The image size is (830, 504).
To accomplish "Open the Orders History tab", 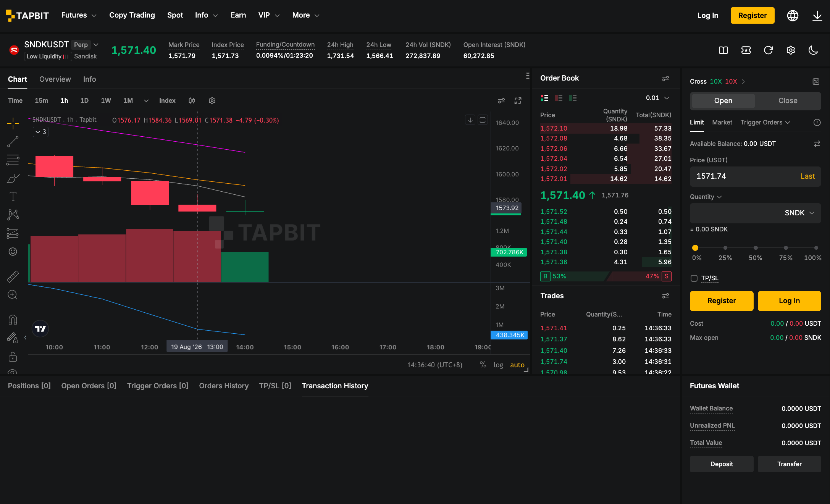I will (224, 386).
